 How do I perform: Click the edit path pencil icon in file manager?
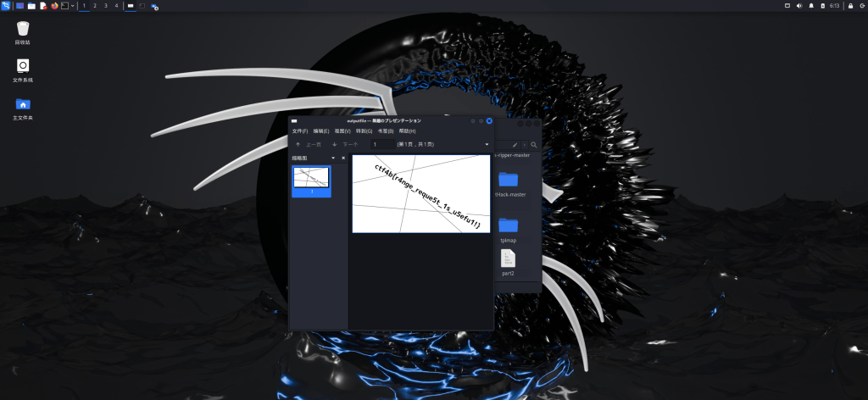(515, 145)
